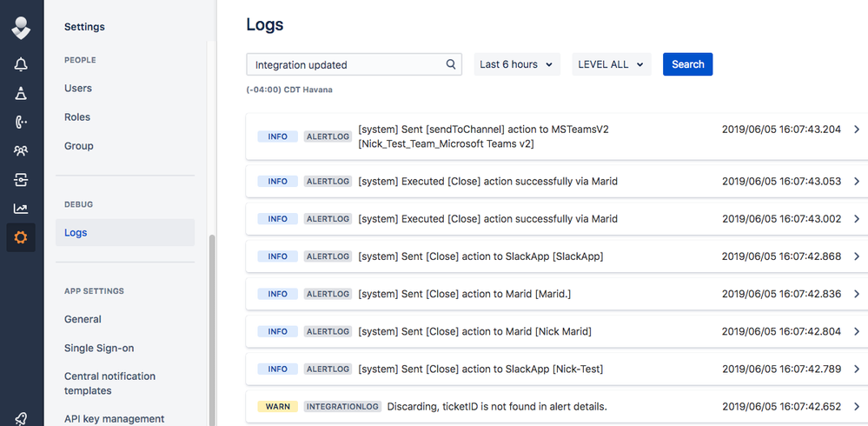Open API key management
Viewport: 868px width, 426px height.
pos(114,419)
